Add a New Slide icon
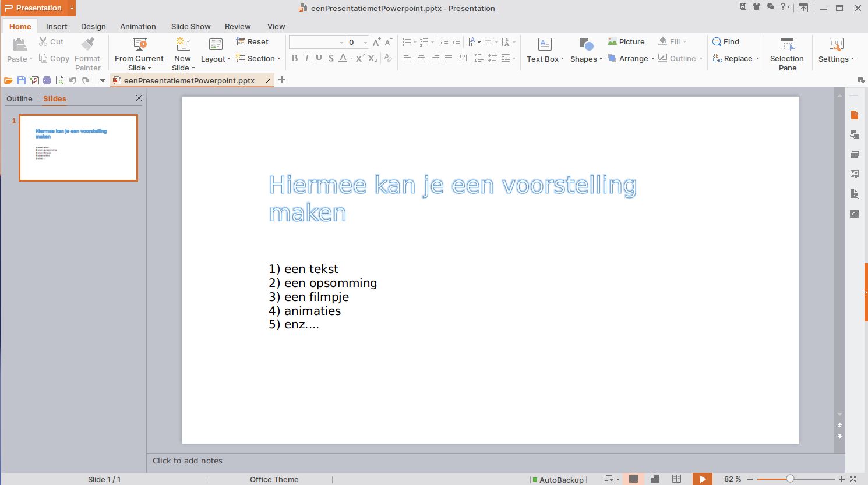The height and width of the screenshot is (485, 868). tap(183, 44)
